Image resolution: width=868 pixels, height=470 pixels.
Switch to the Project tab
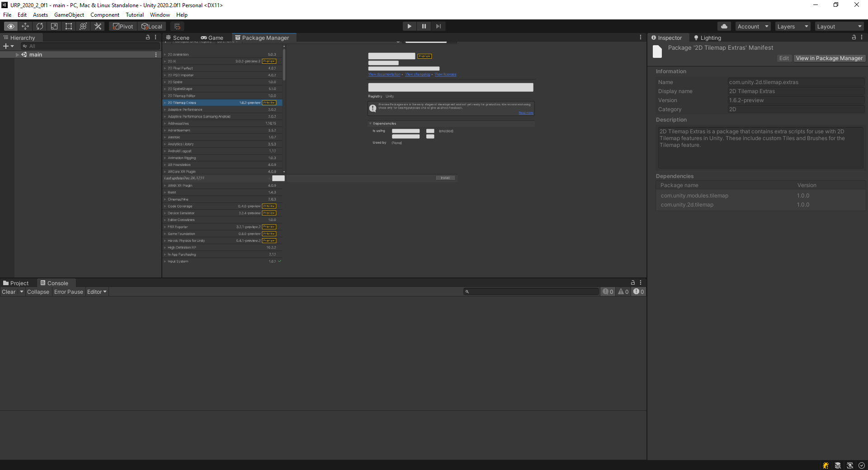pos(16,283)
